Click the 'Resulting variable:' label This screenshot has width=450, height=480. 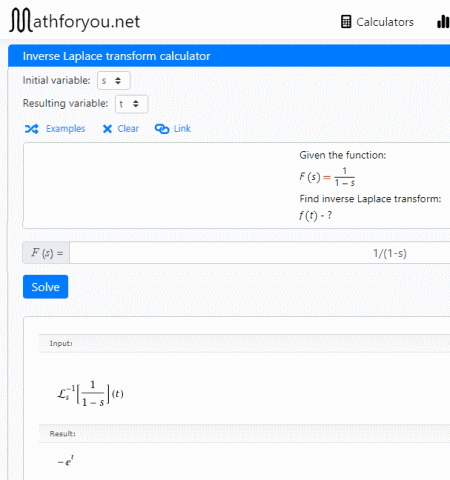(65, 103)
